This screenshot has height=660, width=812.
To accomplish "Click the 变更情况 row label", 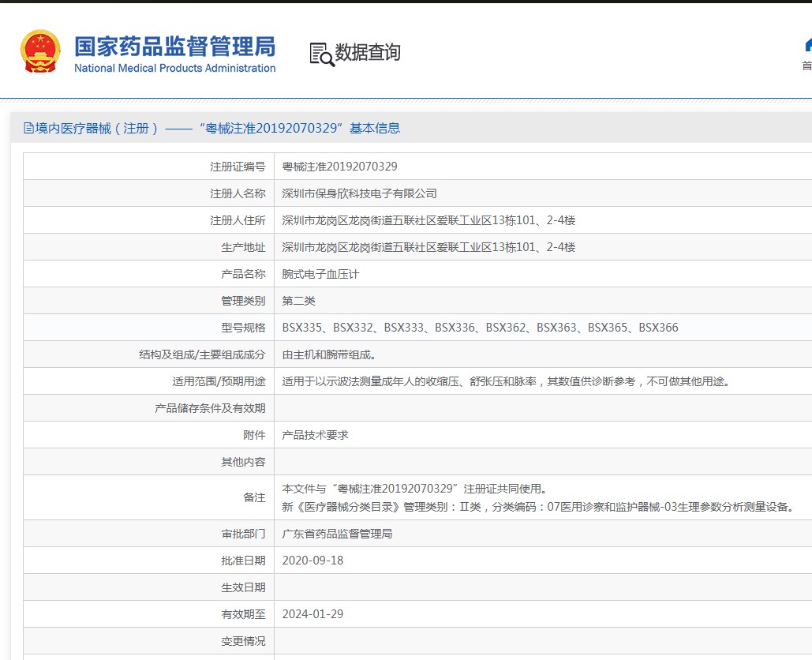I will coord(243,641).
